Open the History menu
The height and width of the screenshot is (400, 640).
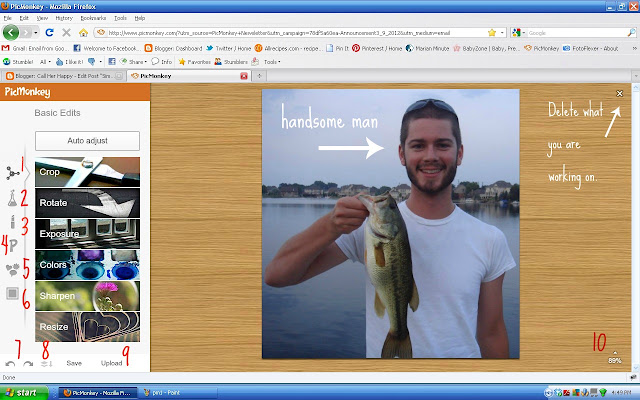[64, 18]
